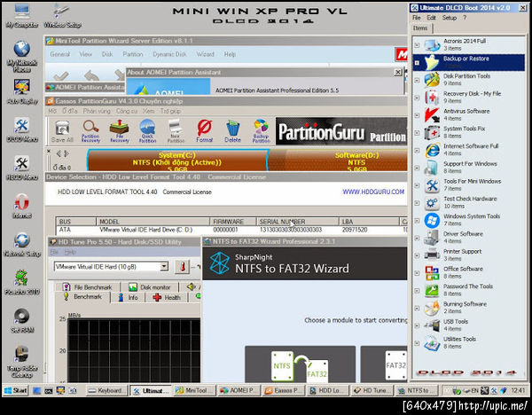
Task: Select Utilities Tools item
Action: point(468,342)
